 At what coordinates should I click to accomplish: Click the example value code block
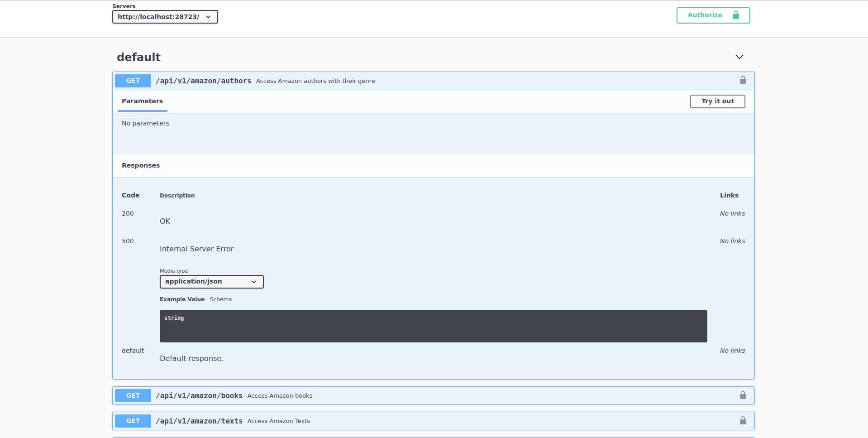point(433,326)
